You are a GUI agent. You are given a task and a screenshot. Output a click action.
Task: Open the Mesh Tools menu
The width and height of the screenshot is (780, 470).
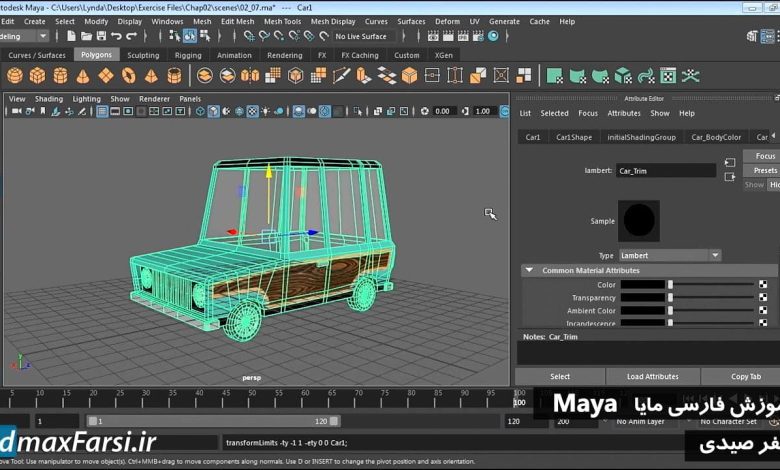[x=282, y=21]
